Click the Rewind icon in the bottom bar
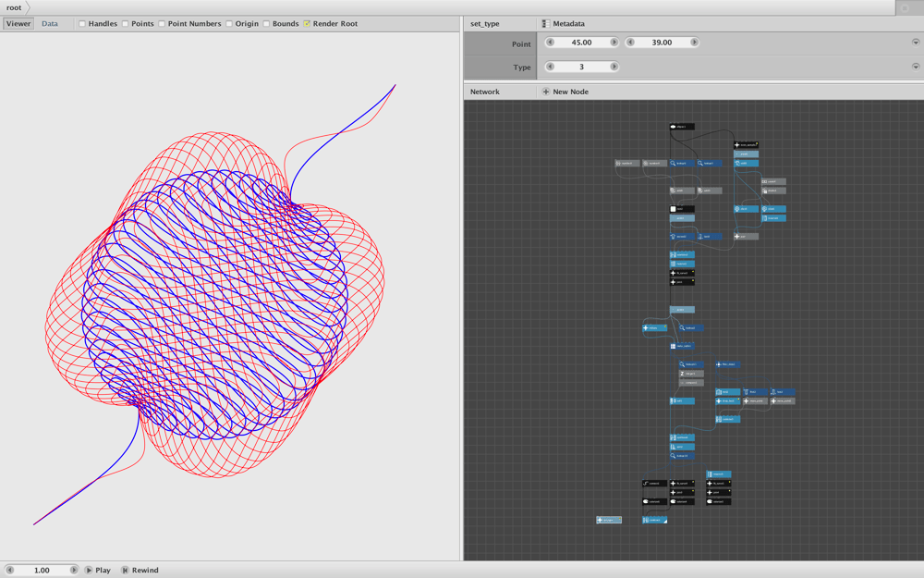Screen dimensions: 924x578 [125, 570]
